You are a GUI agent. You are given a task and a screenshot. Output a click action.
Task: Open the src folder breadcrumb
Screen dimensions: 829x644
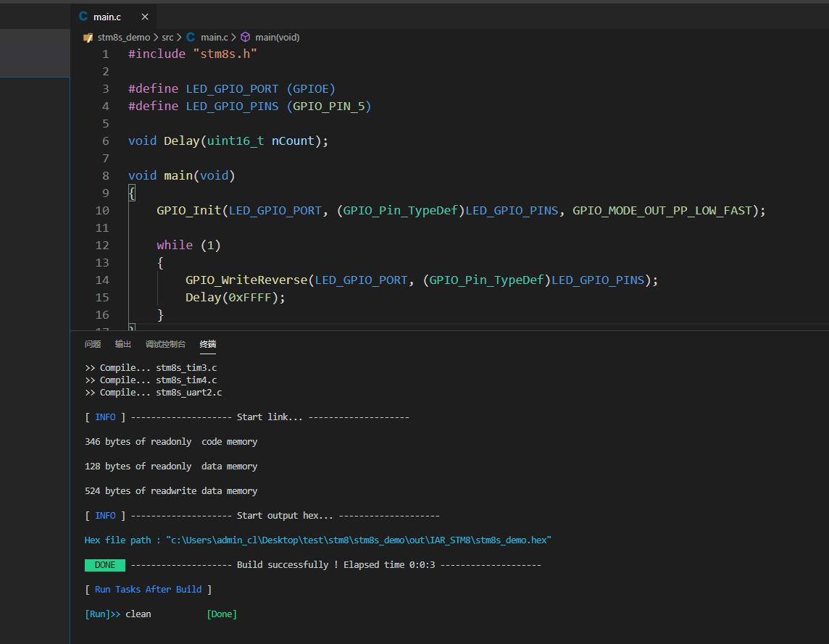tap(167, 37)
